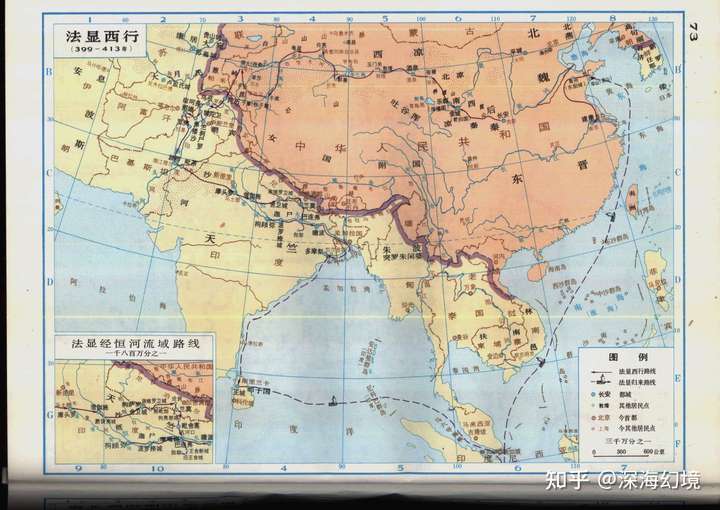
Task: Click the ship icon off the 林邑 coast
Action: pos(542,362)
